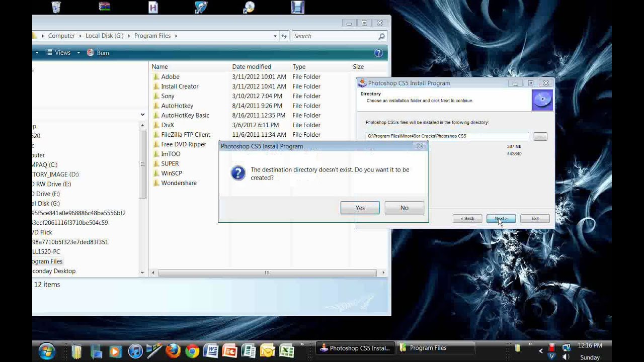Click Local Disk (G:) in the breadcrumb
The height and width of the screenshot is (362, 644).
click(104, 36)
